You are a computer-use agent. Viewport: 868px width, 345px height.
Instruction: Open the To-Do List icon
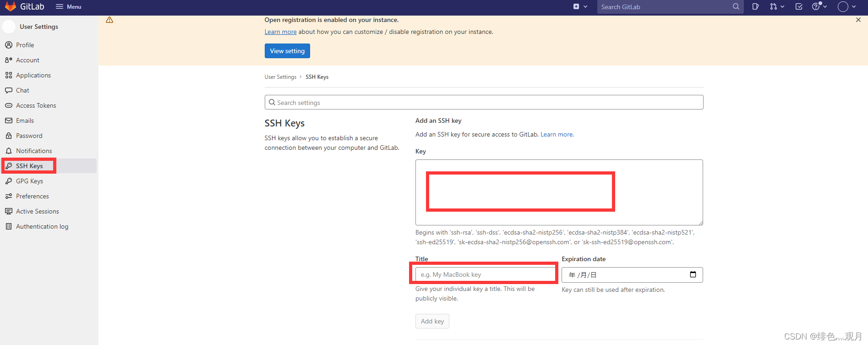tap(799, 6)
